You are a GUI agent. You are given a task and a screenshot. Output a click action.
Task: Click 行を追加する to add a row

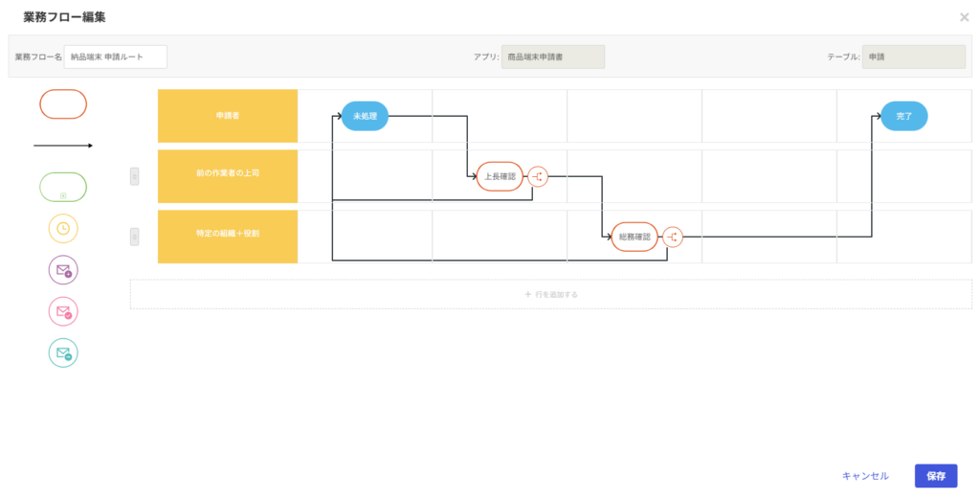click(551, 294)
